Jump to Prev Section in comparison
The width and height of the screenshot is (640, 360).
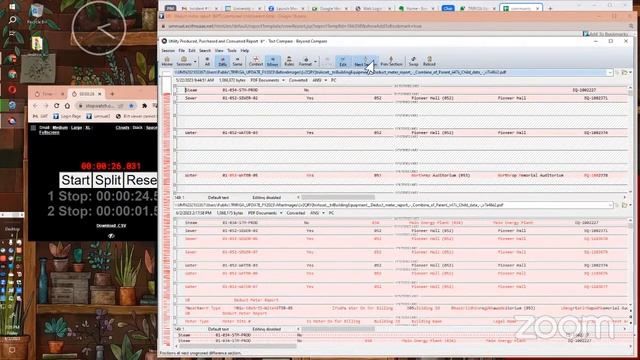[391, 62]
